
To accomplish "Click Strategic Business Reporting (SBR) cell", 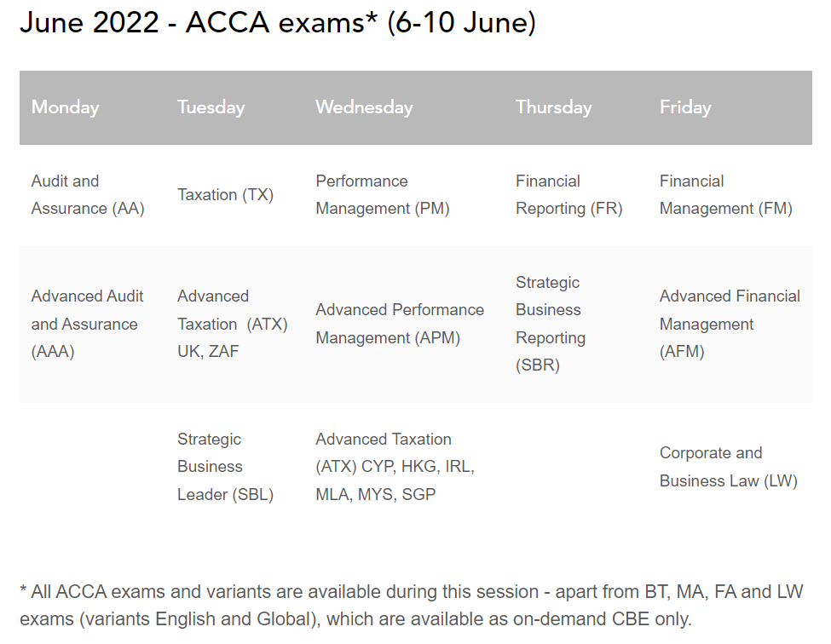I will [551, 324].
